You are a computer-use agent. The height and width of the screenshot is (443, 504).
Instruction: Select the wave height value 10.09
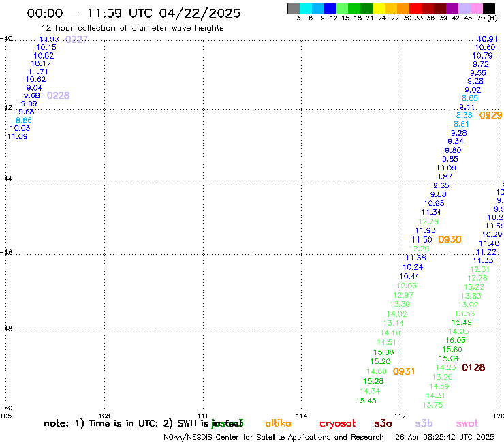[x=446, y=168]
